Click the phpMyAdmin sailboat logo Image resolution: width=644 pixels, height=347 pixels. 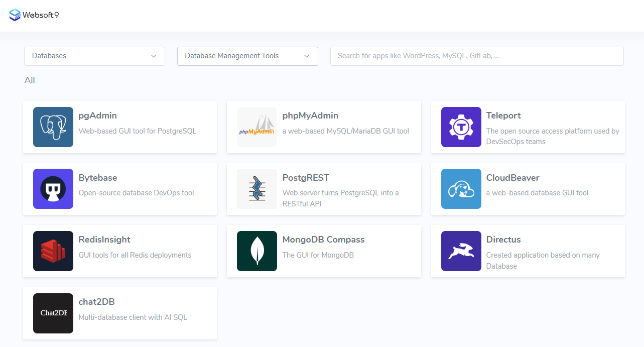tap(257, 127)
